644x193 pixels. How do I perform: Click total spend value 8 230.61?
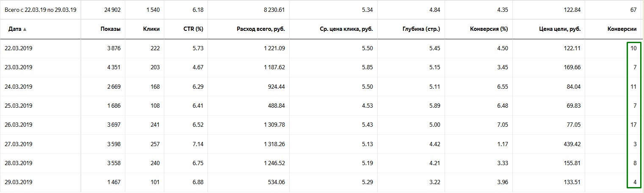click(271, 10)
